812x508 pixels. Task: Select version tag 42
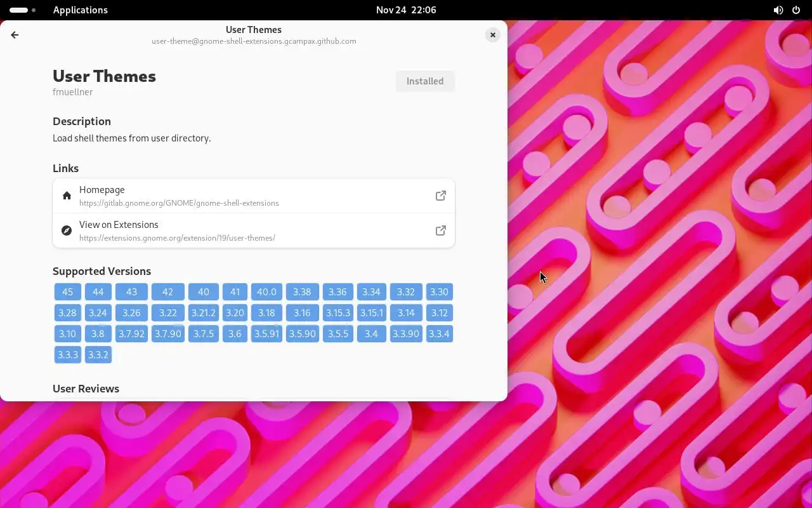(168, 292)
